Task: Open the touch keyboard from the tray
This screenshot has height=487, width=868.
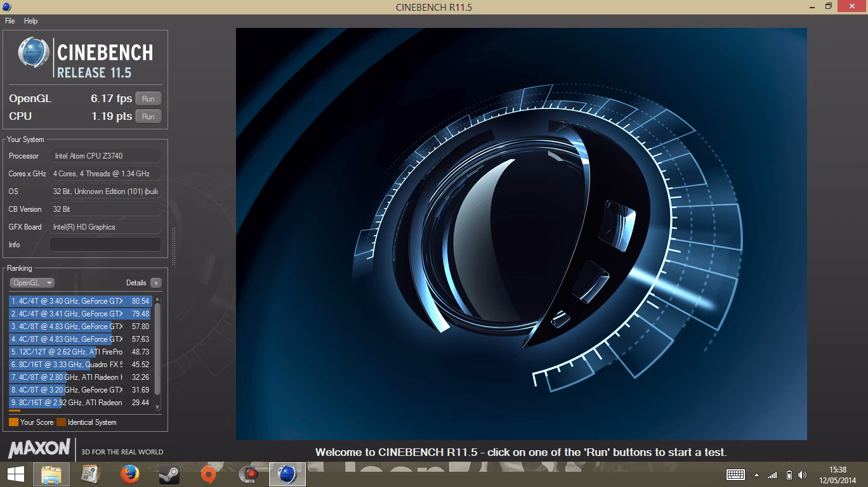Action: 735,474
